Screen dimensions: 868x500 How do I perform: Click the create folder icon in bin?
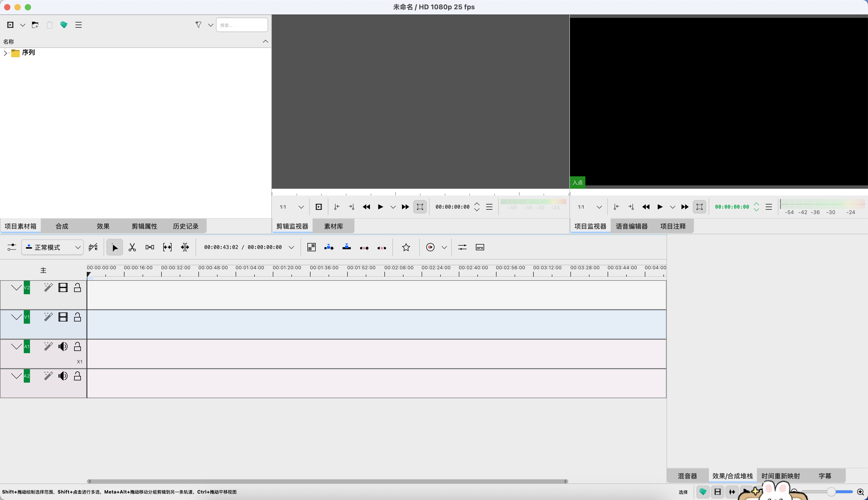(x=35, y=25)
